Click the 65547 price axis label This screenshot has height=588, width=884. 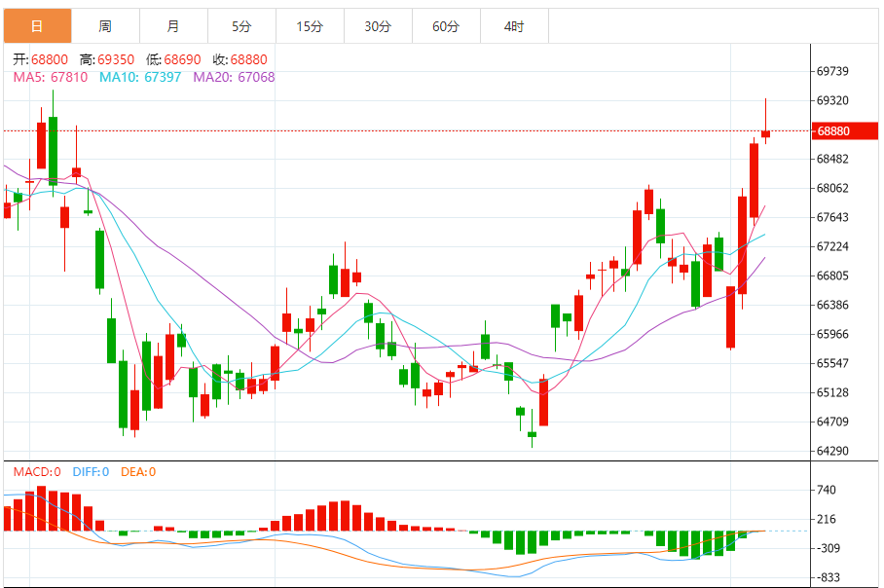point(832,364)
